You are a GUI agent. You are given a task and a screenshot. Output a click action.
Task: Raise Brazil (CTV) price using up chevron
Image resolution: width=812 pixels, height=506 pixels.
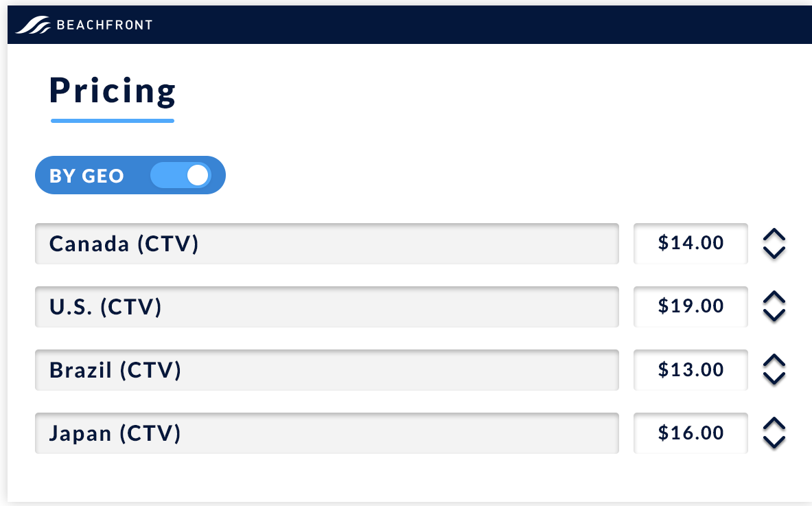coord(774,361)
